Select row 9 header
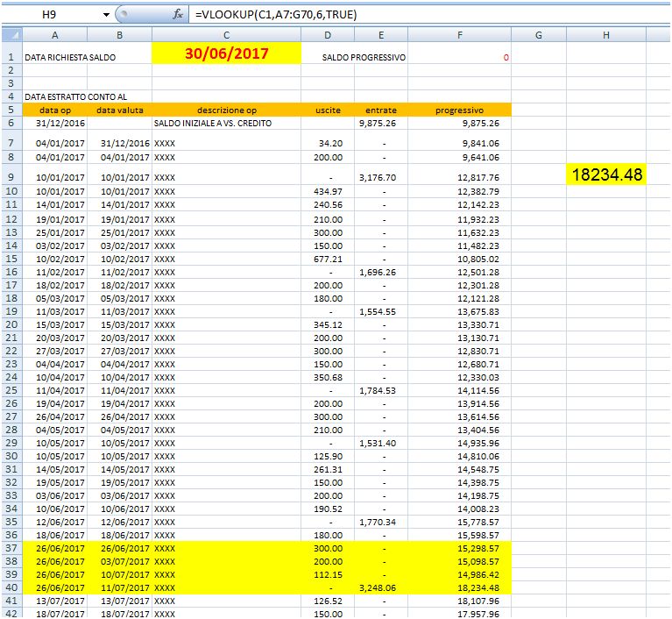672x619 pixels. coord(11,175)
